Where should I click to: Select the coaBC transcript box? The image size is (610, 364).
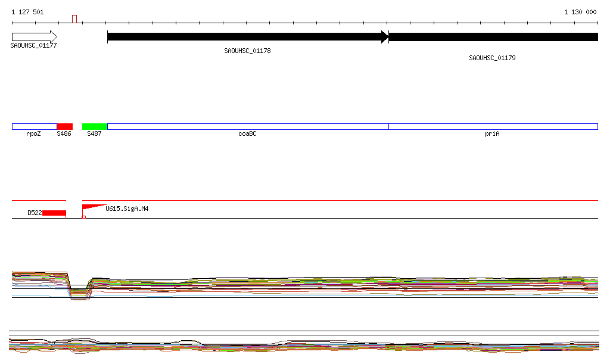tap(247, 126)
